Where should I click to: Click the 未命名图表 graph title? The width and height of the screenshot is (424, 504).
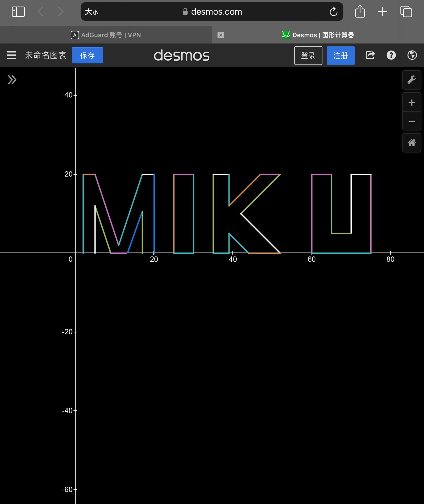pos(45,55)
